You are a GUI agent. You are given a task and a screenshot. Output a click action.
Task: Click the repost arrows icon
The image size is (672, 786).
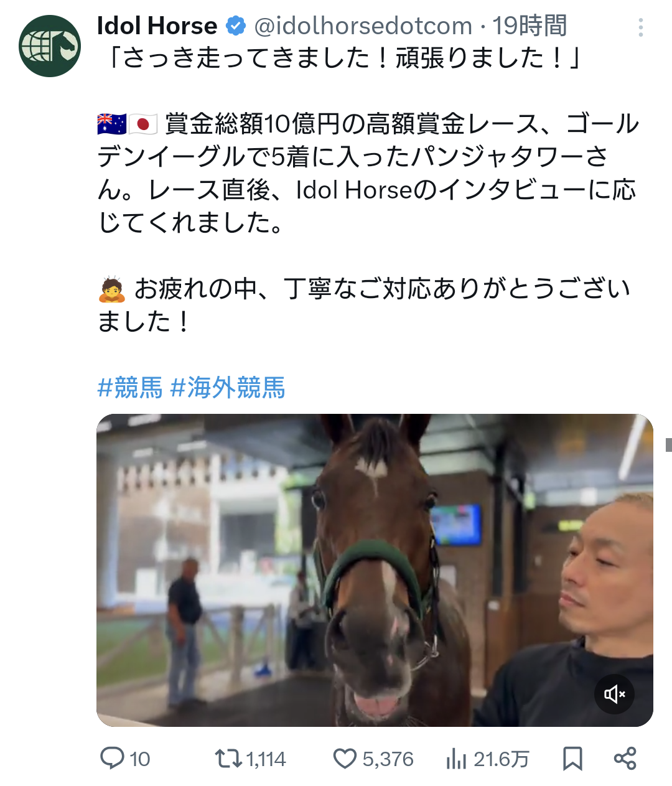tap(228, 759)
